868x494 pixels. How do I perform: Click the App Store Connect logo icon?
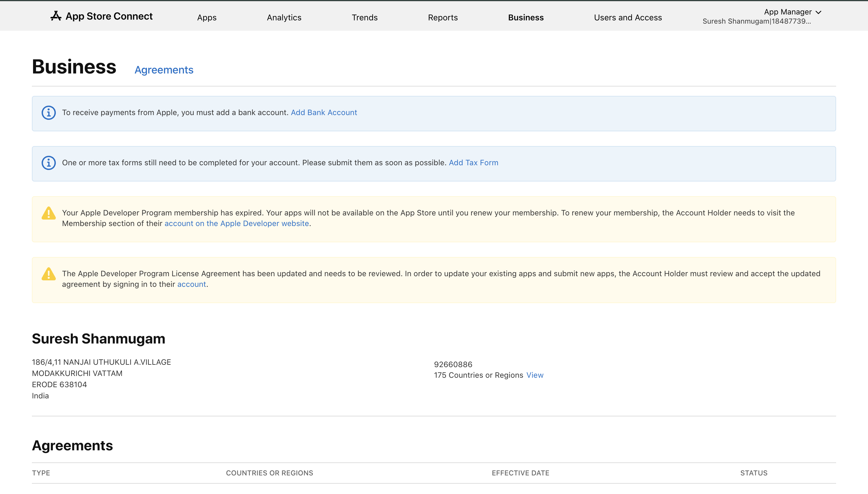coord(56,16)
